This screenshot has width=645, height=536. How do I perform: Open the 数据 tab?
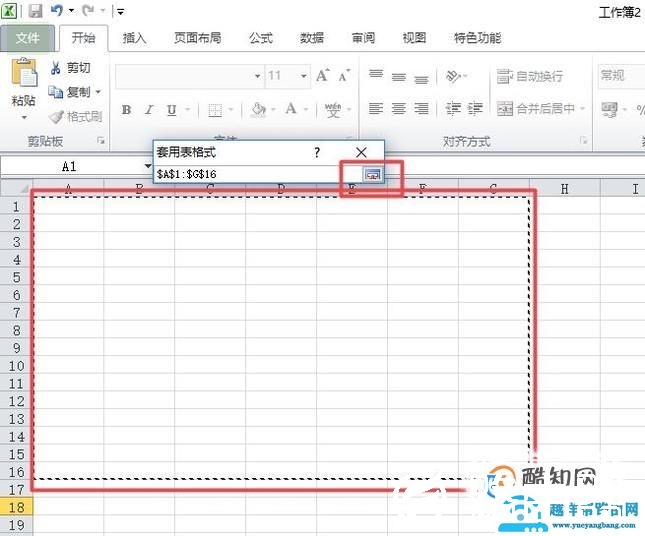(x=312, y=38)
